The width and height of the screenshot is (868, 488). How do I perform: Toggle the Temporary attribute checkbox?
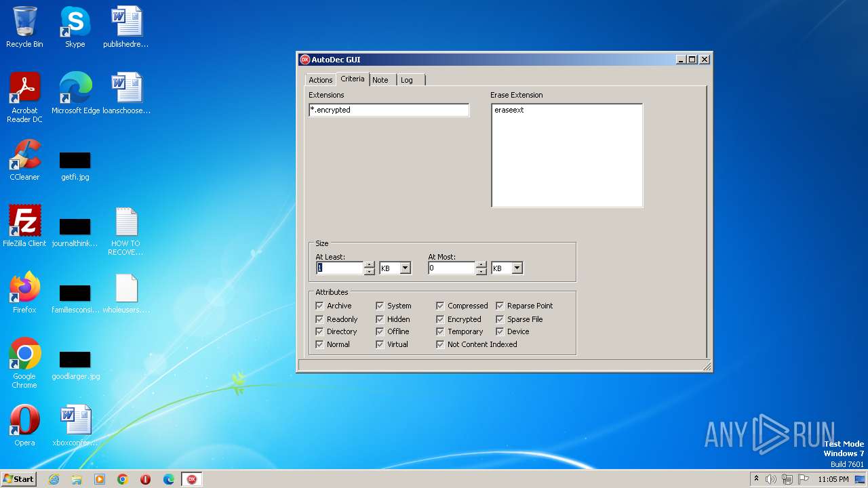440,331
